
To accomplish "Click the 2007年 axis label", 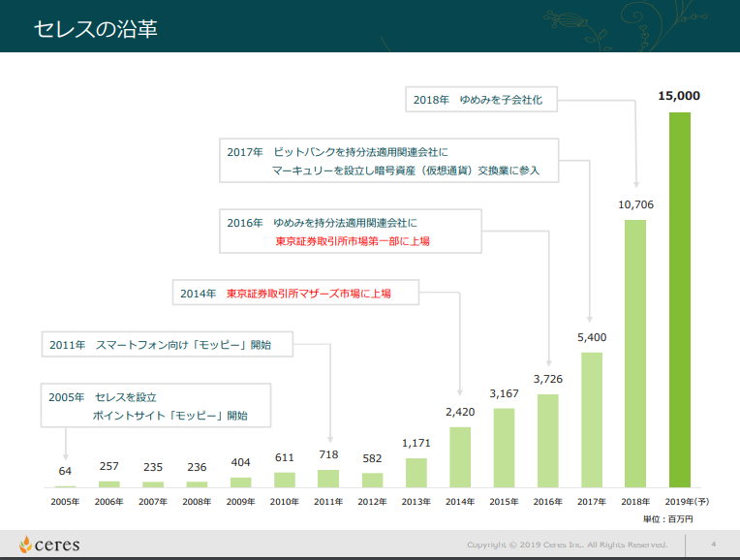I will click(153, 502).
